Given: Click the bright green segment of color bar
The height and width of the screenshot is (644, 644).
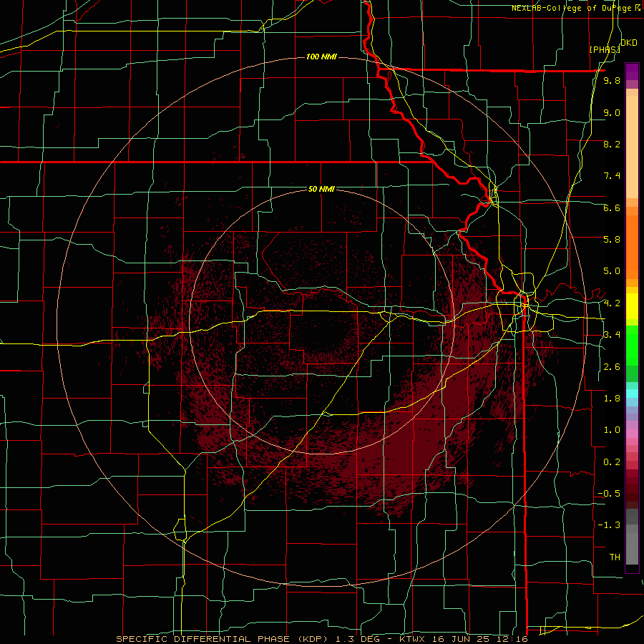Looking at the screenshot, I should pos(632,345).
